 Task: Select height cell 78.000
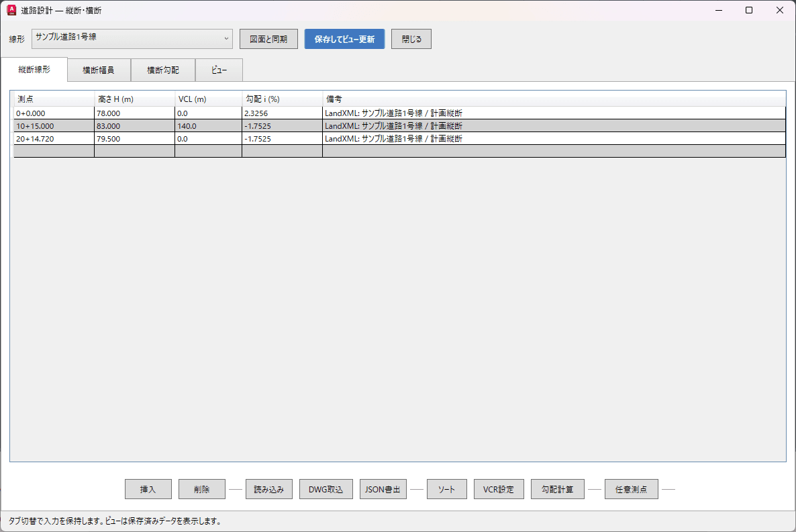(x=134, y=113)
